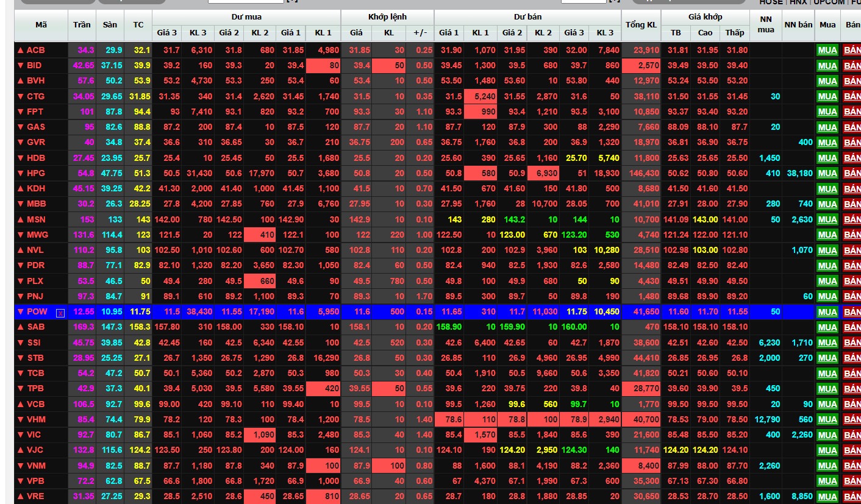
Task: Open the ACB stock code
Action: tap(36, 50)
